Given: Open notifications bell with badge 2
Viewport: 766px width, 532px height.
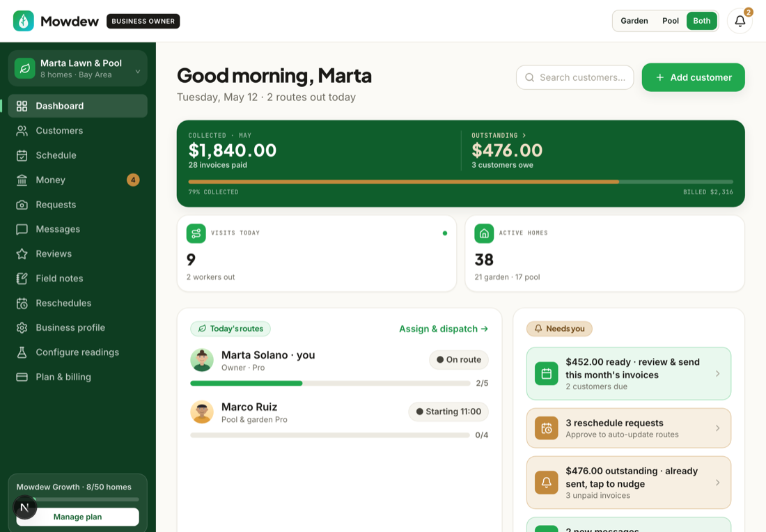Looking at the screenshot, I should 740,21.
